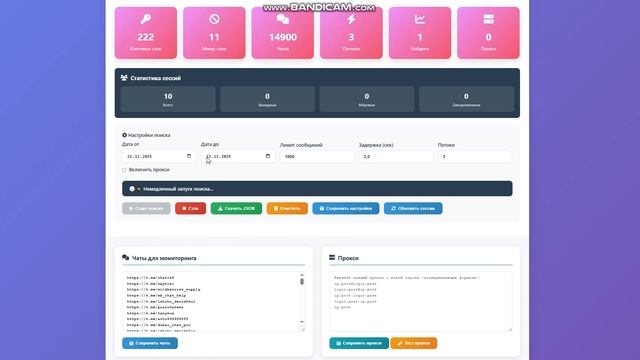Click the chats list scrollbar down arrow
The width and height of the screenshot is (640, 360).
302,322
